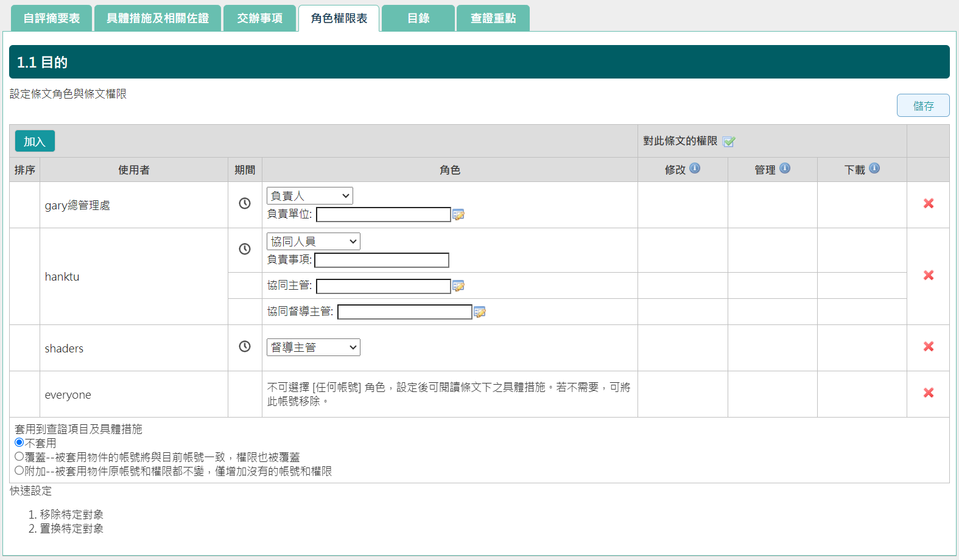The height and width of the screenshot is (560, 959).
Task: Remove the everyone row using red X
Action: point(928,393)
